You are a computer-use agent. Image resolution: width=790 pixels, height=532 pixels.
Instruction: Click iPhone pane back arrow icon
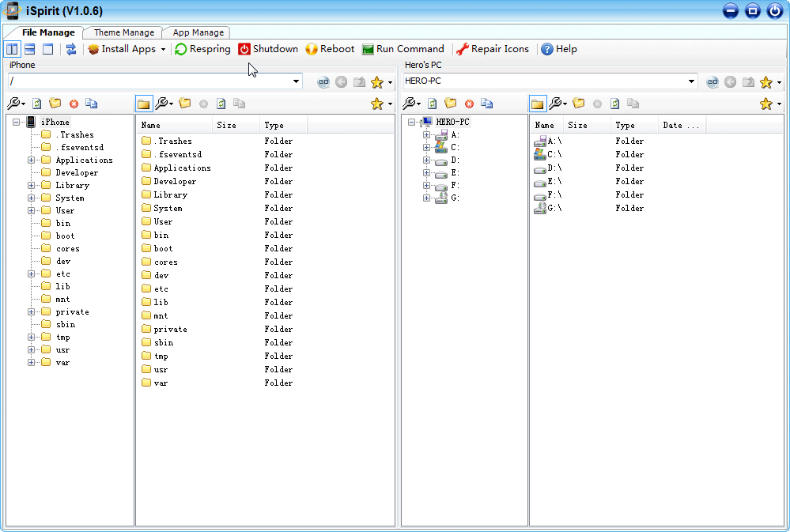pyautogui.click(x=341, y=82)
